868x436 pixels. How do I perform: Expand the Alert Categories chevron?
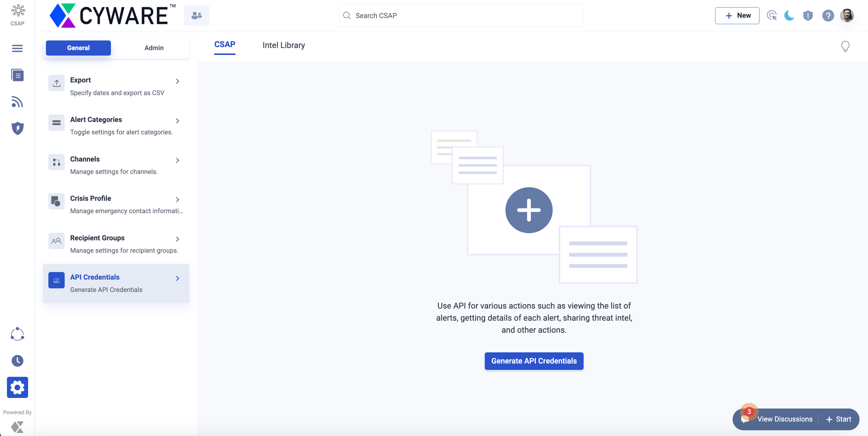click(x=178, y=120)
